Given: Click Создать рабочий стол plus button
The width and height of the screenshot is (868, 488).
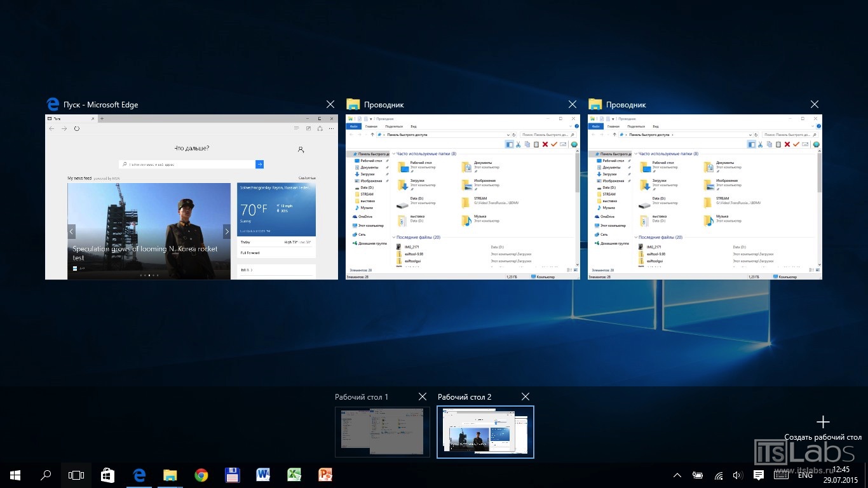Looking at the screenshot, I should (823, 422).
